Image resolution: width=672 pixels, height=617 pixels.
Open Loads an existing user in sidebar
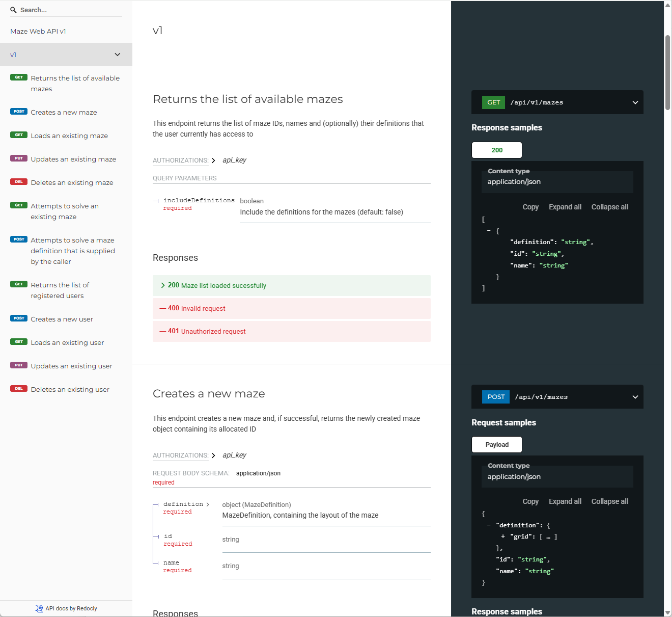click(67, 342)
